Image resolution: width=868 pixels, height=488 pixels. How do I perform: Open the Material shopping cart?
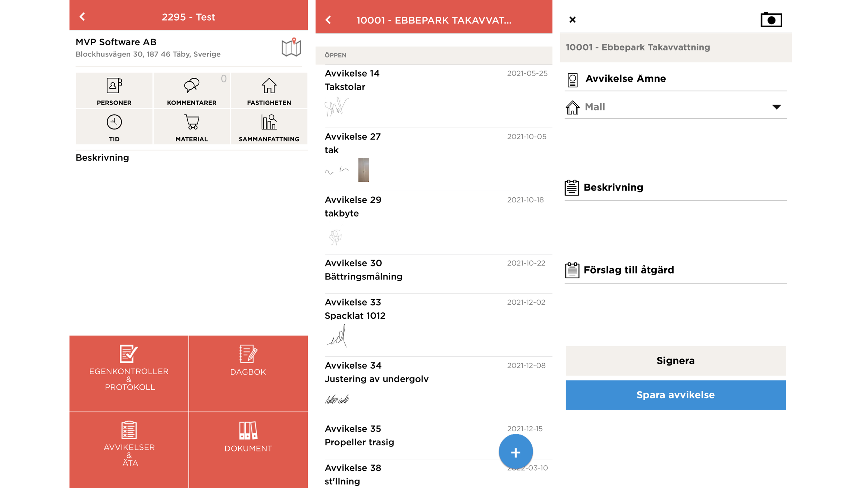(x=192, y=127)
